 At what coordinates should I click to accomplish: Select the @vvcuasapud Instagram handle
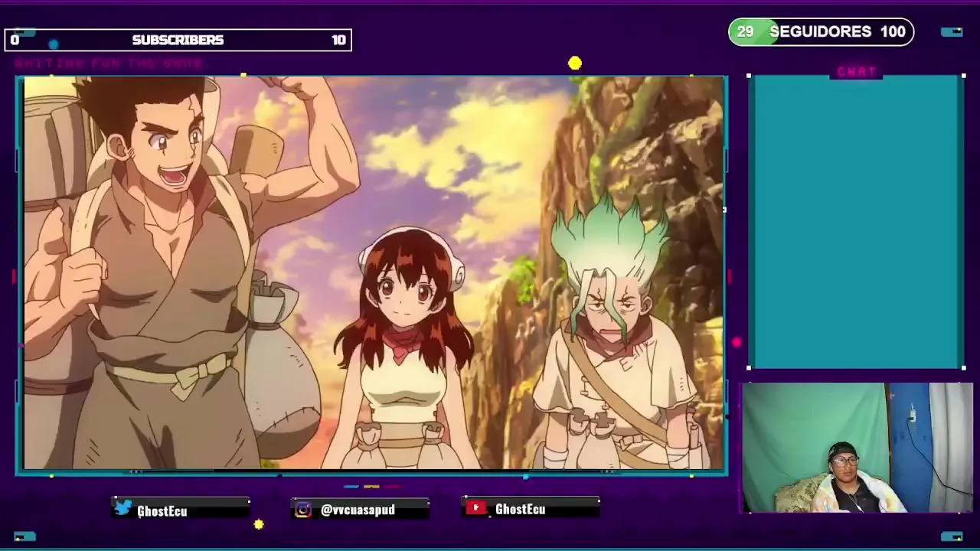point(358,510)
